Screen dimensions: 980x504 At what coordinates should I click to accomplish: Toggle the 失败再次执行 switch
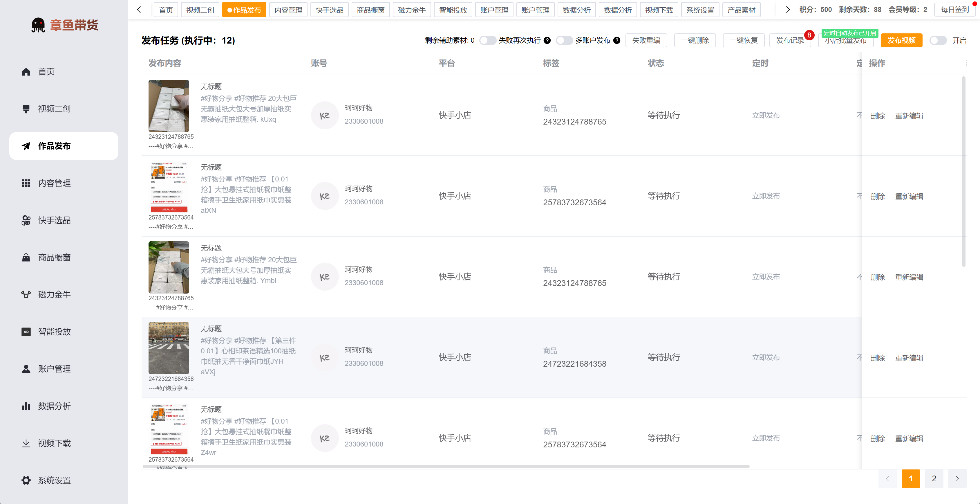tap(488, 40)
